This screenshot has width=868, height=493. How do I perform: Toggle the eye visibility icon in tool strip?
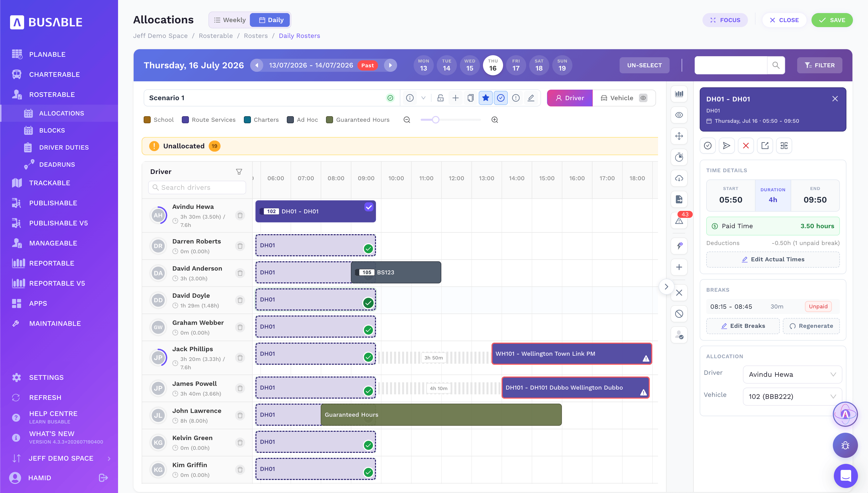click(x=679, y=115)
